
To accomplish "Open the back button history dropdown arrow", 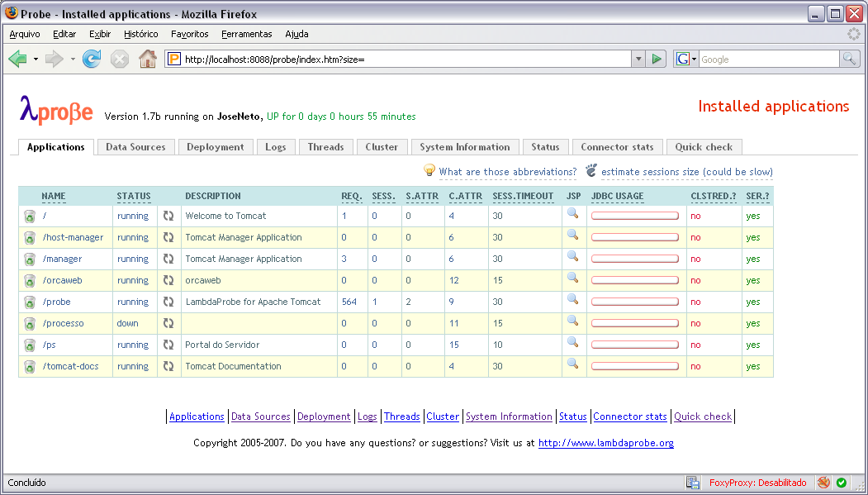I will [36, 59].
